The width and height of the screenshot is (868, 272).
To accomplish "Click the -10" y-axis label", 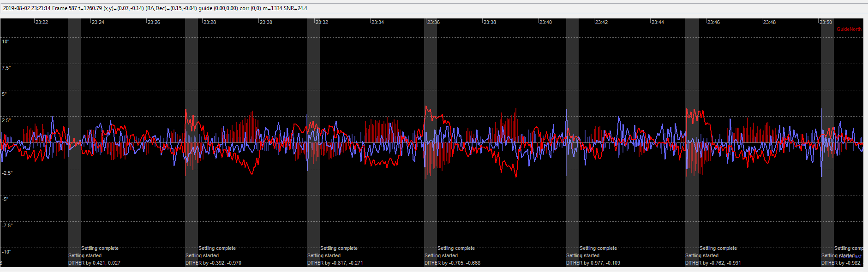I will 6,252.
